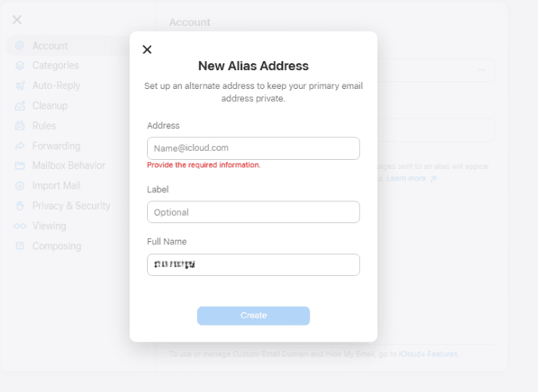Viewport: 538px width, 392px height.
Task: Click into the optional Label field
Action: pyautogui.click(x=254, y=212)
